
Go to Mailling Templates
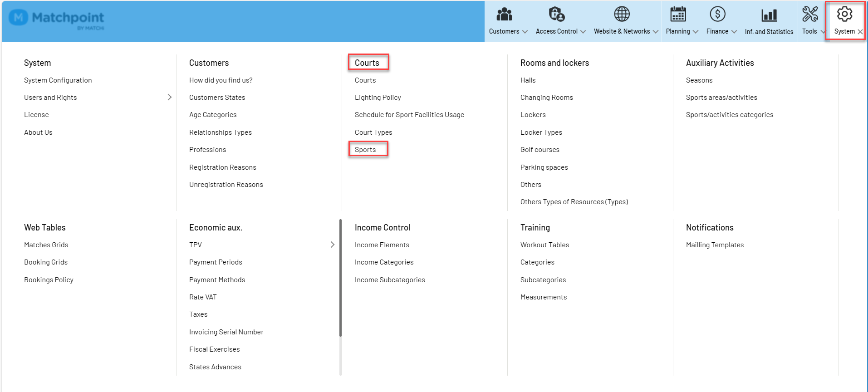[x=715, y=245]
